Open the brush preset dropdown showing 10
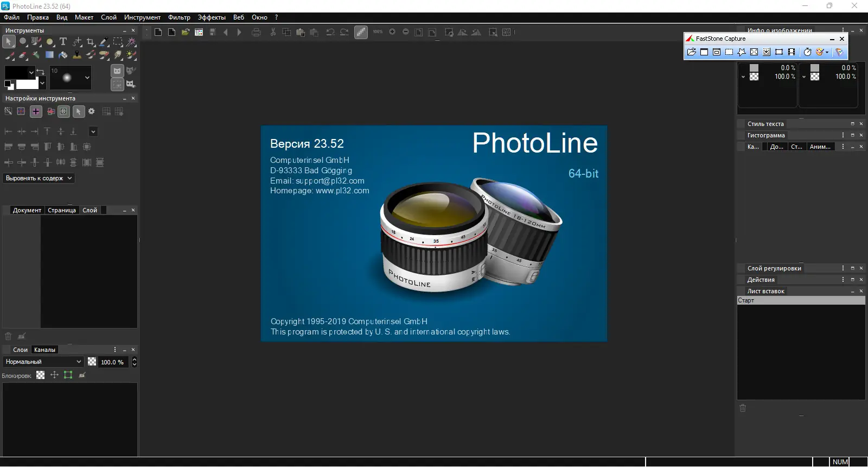The image size is (868, 467). click(x=71, y=78)
